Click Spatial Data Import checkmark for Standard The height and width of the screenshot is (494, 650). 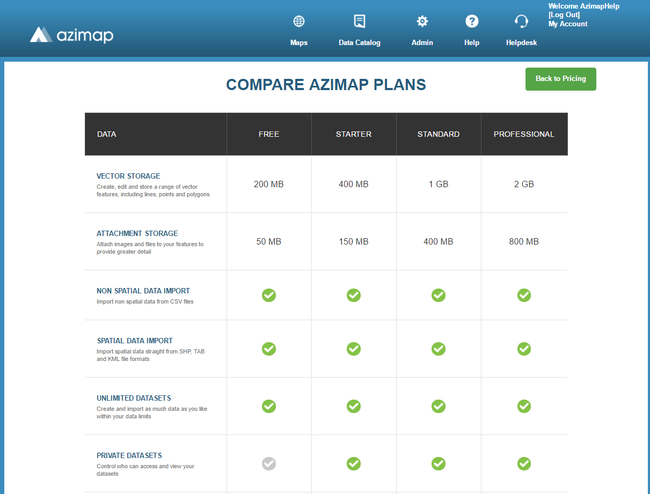coord(438,349)
